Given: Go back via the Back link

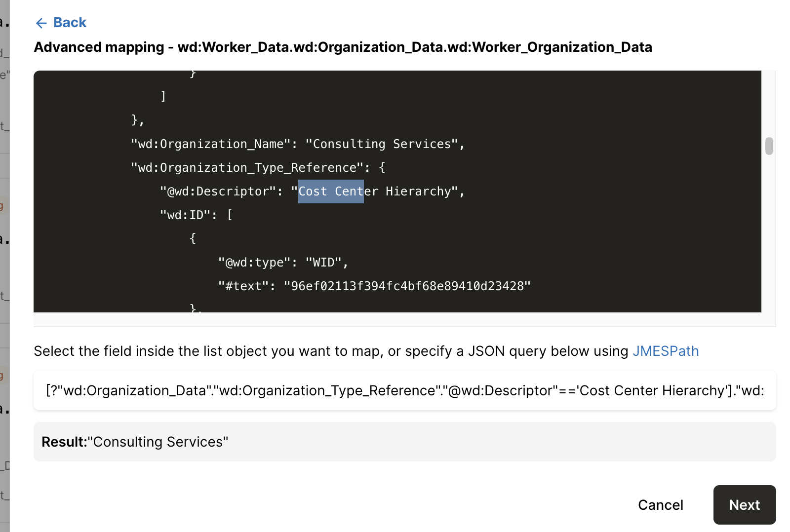Looking at the screenshot, I should pyautogui.click(x=70, y=23).
